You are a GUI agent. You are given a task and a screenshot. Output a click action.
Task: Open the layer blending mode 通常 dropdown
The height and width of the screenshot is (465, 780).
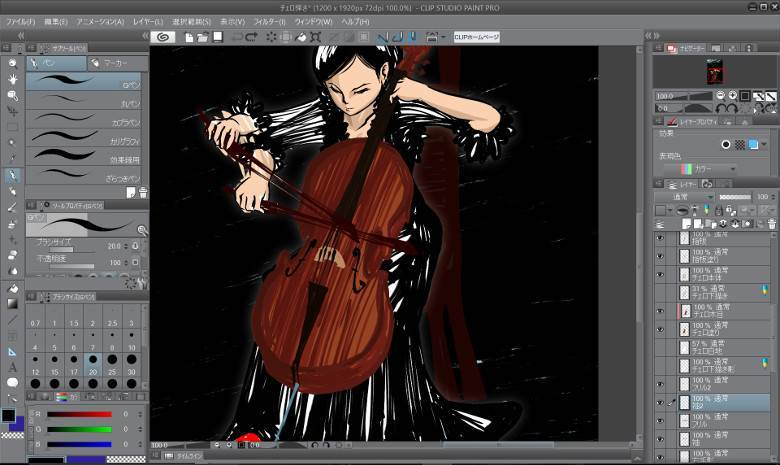coord(691,197)
